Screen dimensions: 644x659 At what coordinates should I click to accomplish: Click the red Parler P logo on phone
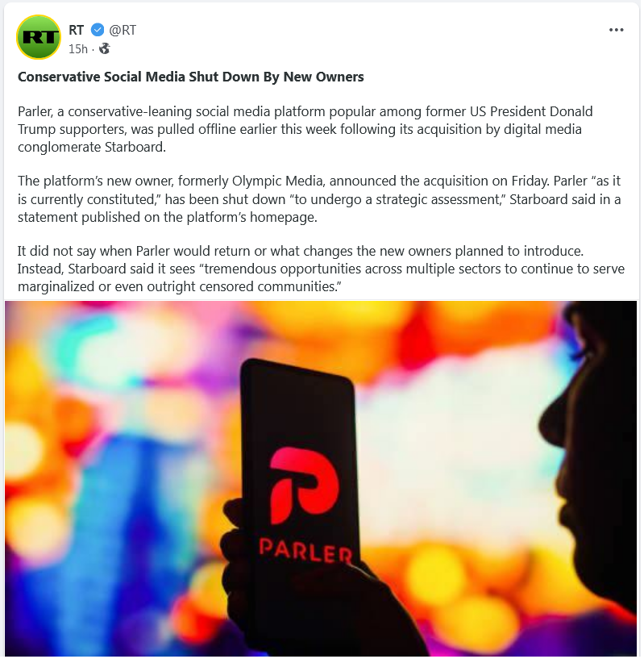[x=303, y=485]
